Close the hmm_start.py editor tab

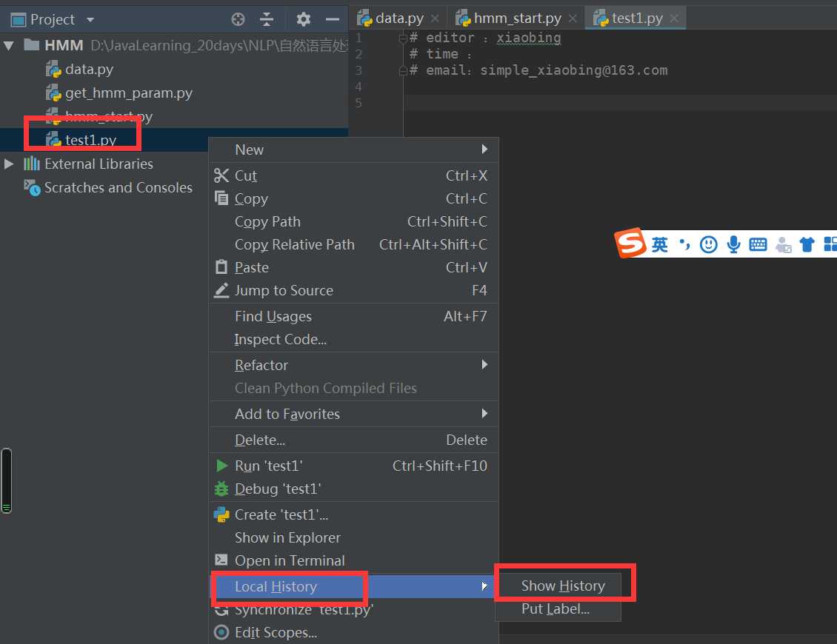click(573, 19)
